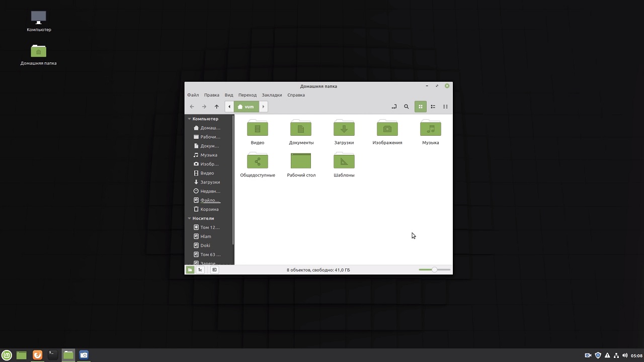Open Корзина in the sidebar

[209, 209]
